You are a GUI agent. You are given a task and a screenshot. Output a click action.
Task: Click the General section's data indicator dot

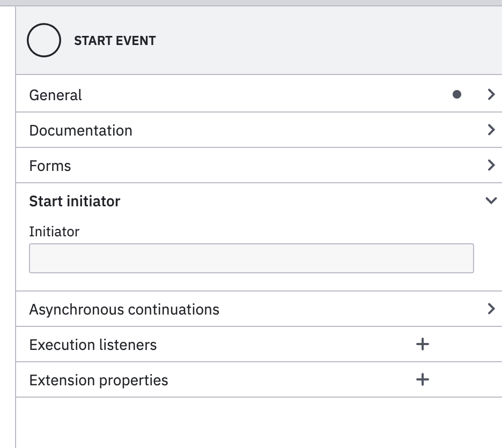pyautogui.click(x=456, y=94)
